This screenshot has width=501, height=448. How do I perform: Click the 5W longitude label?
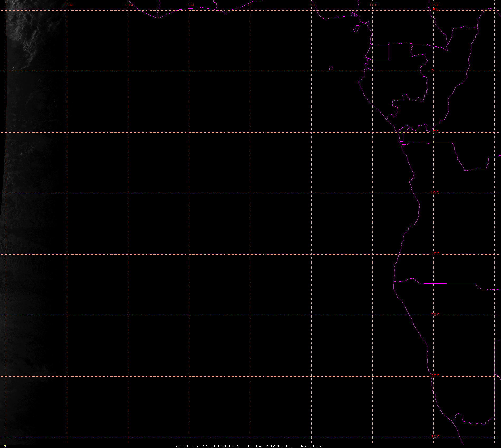(191, 5)
